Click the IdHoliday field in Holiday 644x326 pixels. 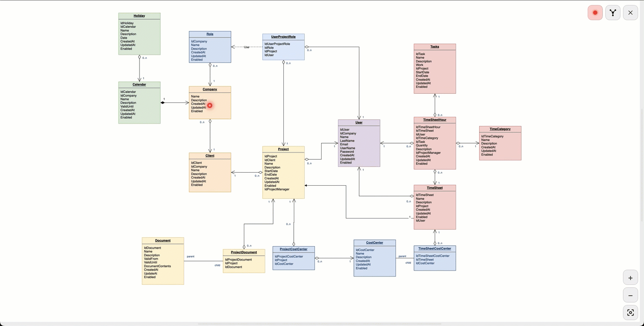coord(127,23)
